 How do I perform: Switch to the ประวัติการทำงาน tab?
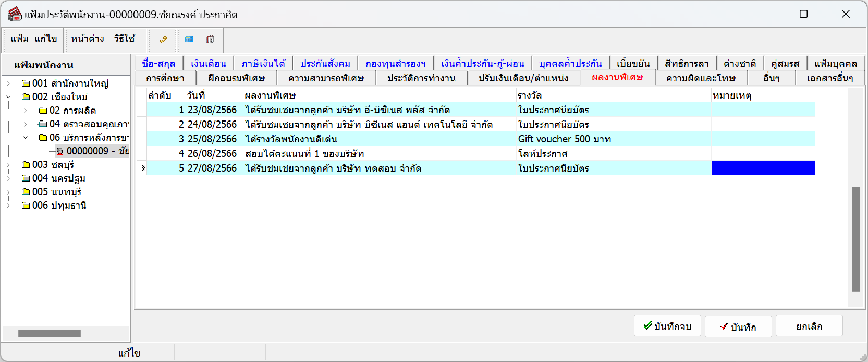421,78
